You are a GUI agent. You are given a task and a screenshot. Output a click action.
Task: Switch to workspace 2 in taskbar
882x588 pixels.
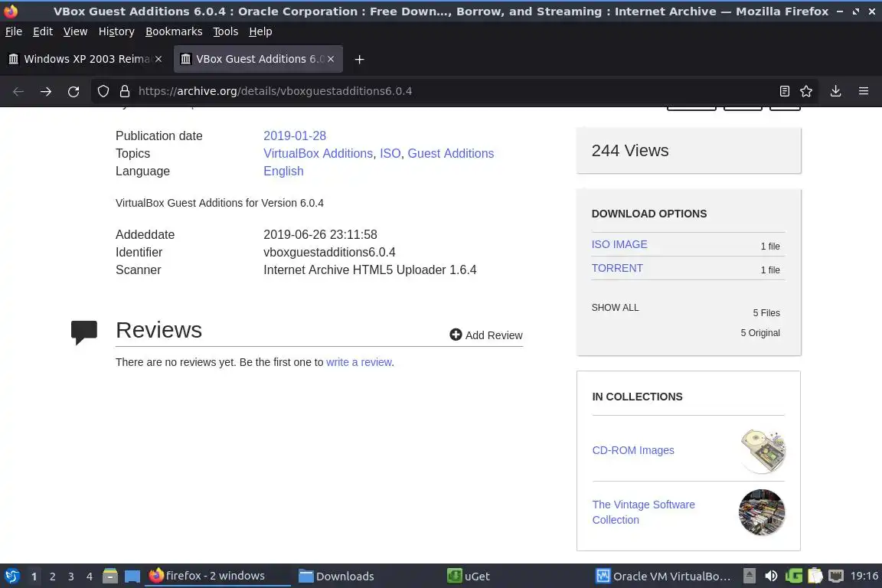(53, 577)
